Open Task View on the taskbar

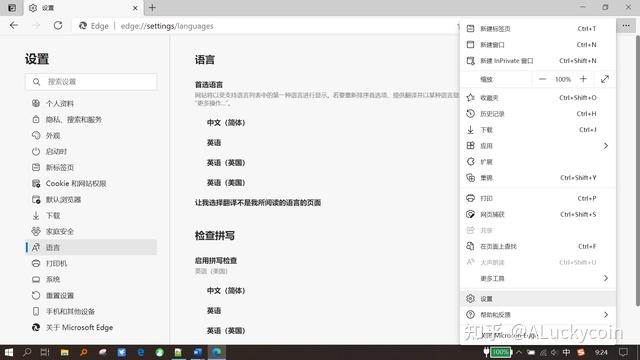coord(45,352)
